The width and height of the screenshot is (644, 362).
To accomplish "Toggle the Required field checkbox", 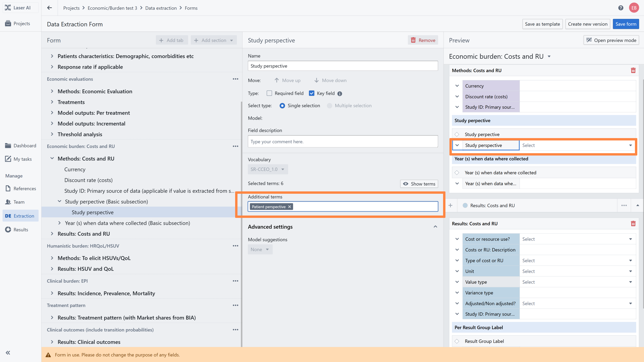I will 269,93.
